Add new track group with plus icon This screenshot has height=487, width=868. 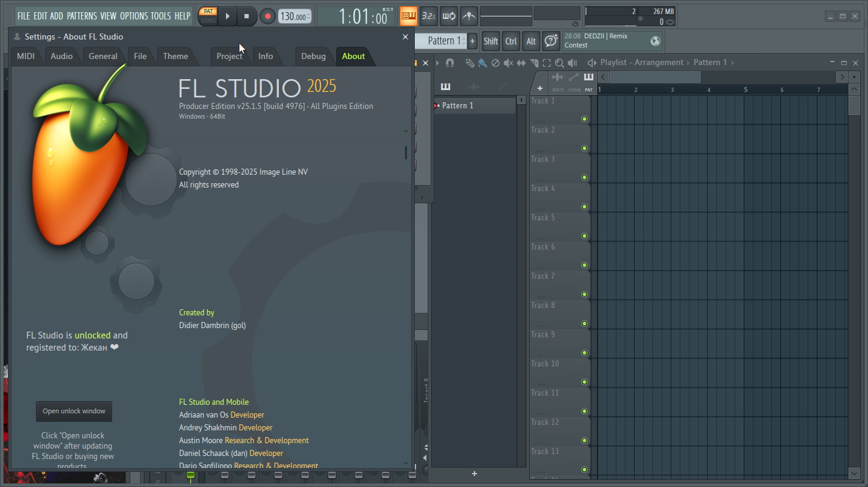[540, 88]
